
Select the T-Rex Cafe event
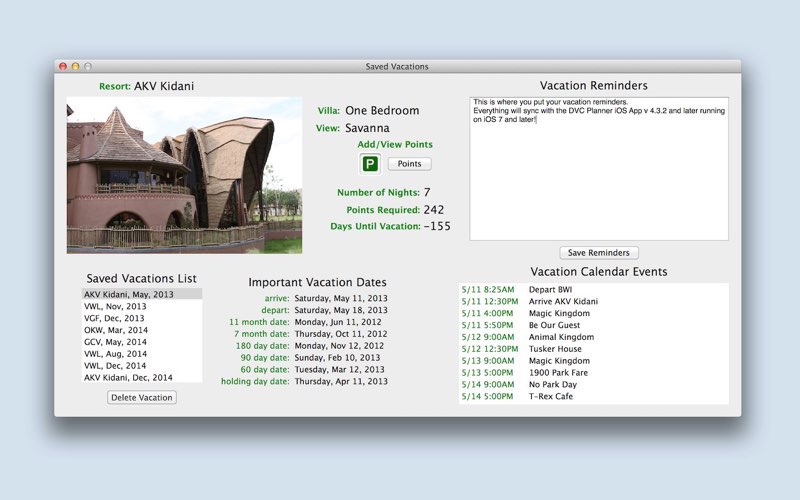pos(593,396)
